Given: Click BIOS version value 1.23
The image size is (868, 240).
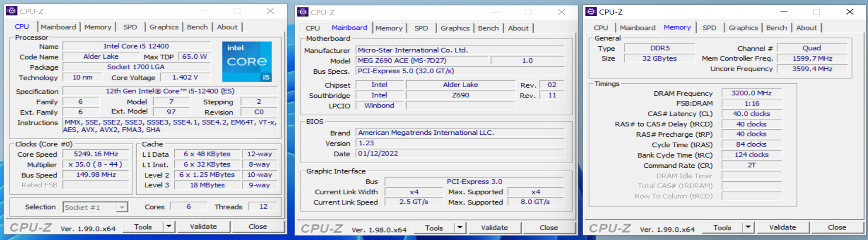Looking at the screenshot, I should (460, 143).
